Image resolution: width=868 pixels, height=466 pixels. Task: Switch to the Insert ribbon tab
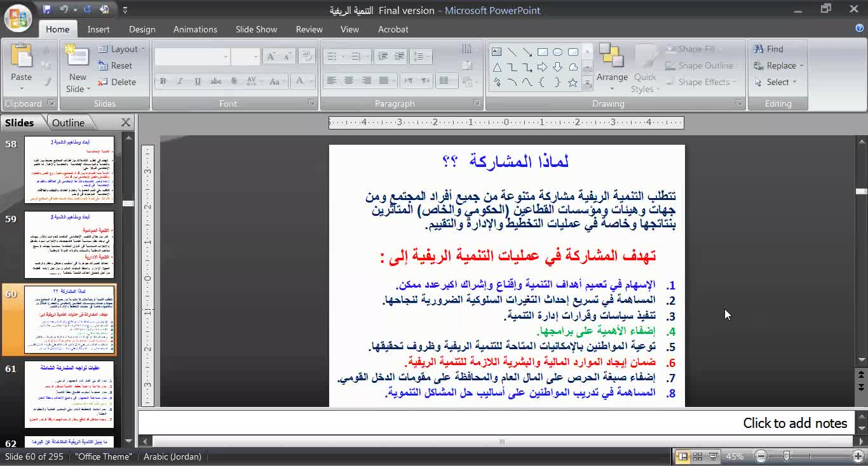[98, 29]
